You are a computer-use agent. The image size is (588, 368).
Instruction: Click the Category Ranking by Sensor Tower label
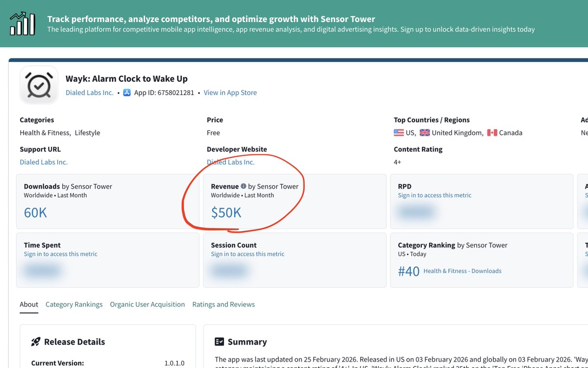453,245
